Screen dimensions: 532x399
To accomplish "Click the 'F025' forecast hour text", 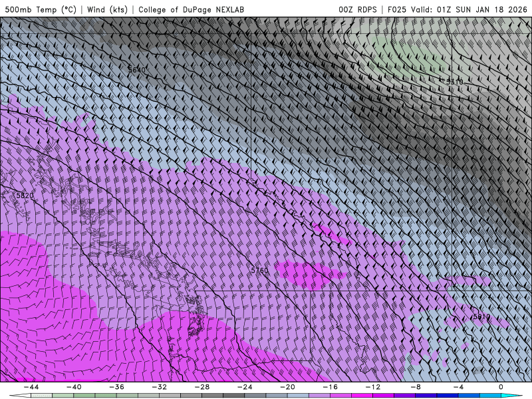I will click(396, 9).
